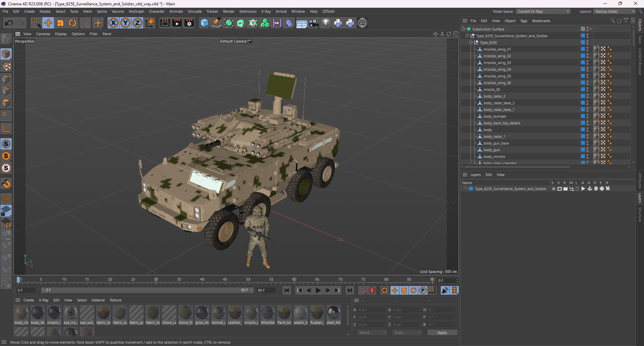Click the Undo arrow icon
Viewport: 644px width, 346px height.
point(9,23)
